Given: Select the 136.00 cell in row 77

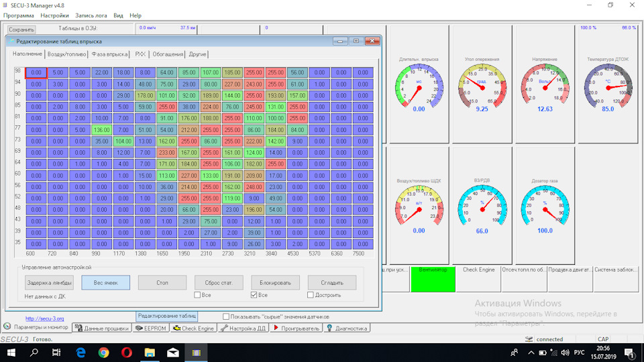Looking at the screenshot, I should (101, 129).
